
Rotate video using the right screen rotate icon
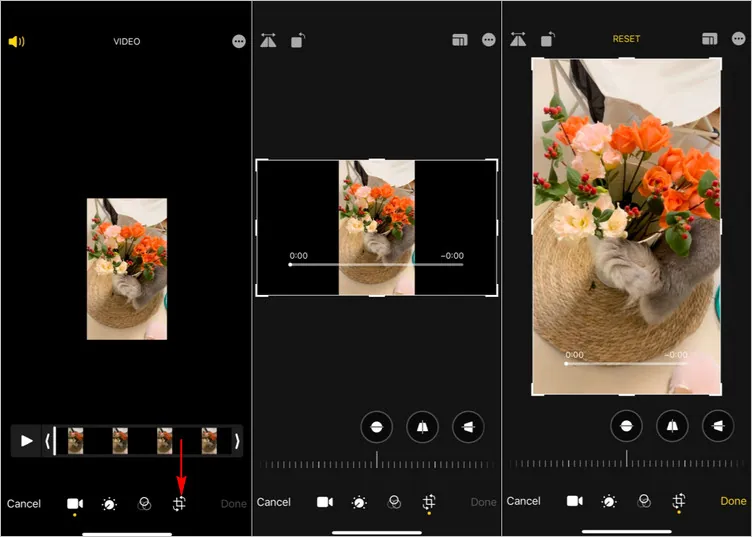(548, 39)
